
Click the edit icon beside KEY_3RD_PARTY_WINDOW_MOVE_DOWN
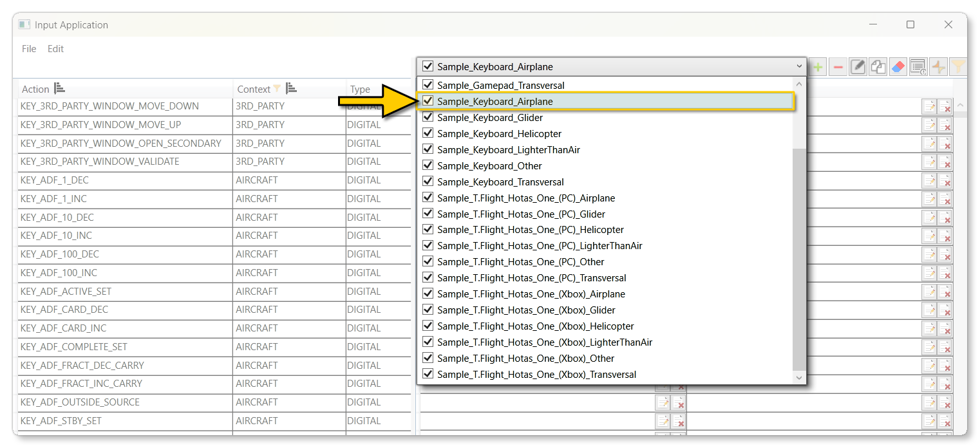(929, 106)
